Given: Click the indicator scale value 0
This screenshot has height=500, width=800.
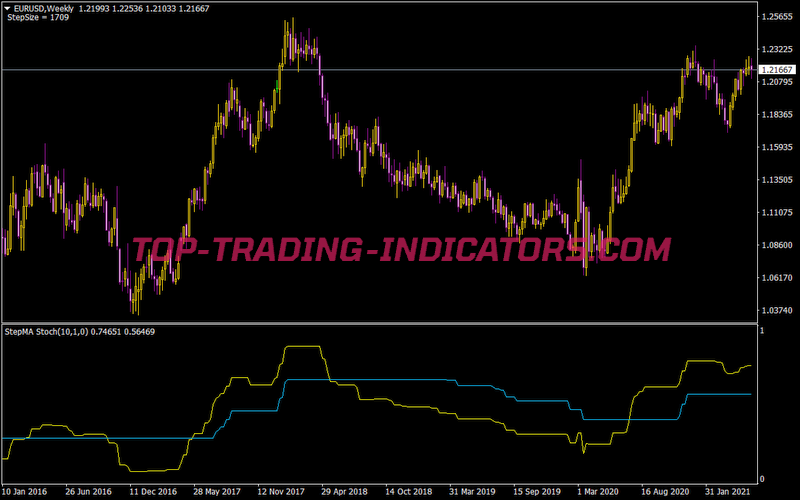Looking at the screenshot, I should tap(762, 479).
